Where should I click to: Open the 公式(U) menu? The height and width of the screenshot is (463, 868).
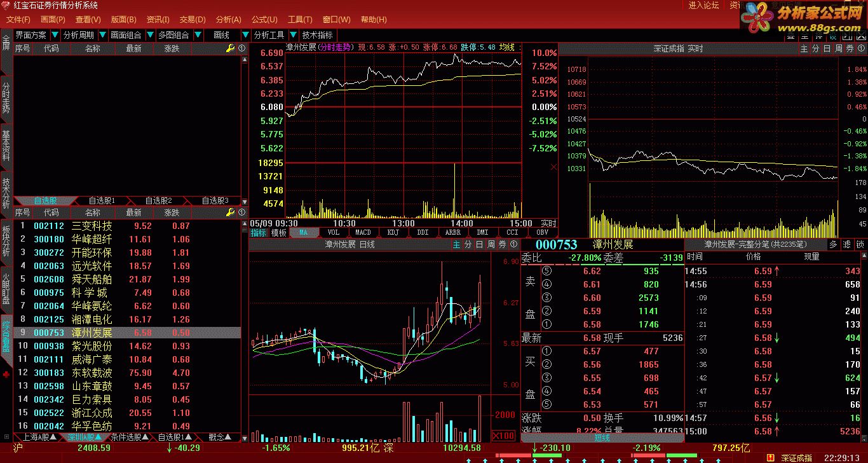pyautogui.click(x=264, y=20)
